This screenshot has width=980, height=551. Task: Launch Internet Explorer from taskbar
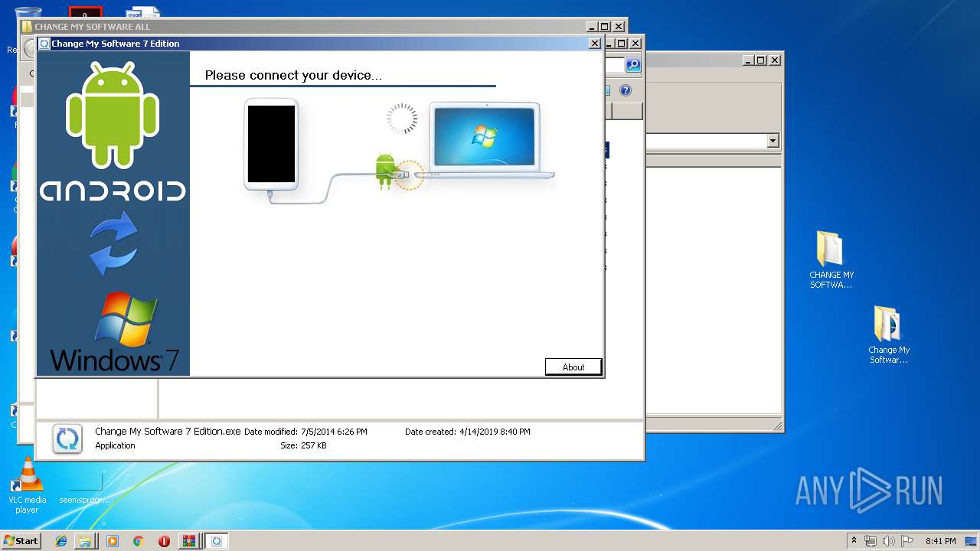pos(61,541)
